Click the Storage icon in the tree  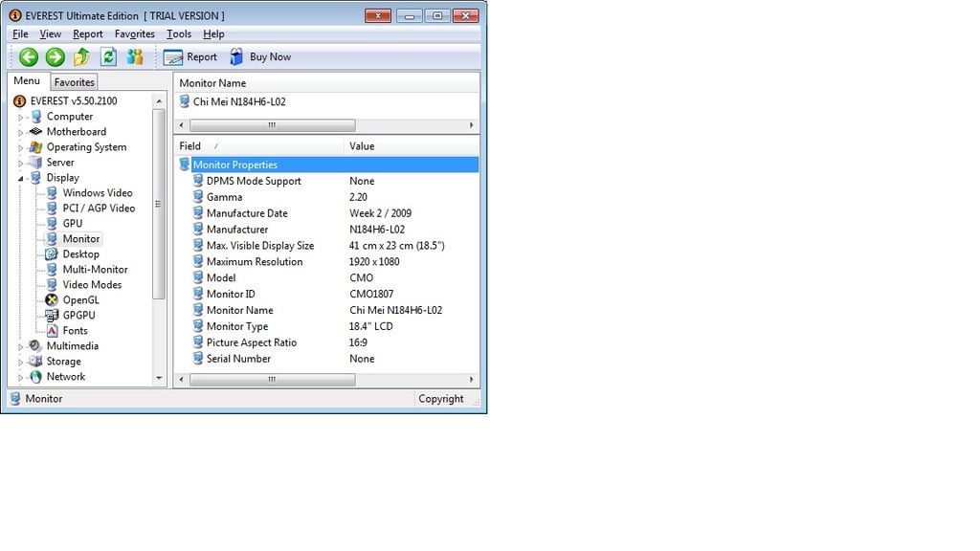tap(36, 361)
